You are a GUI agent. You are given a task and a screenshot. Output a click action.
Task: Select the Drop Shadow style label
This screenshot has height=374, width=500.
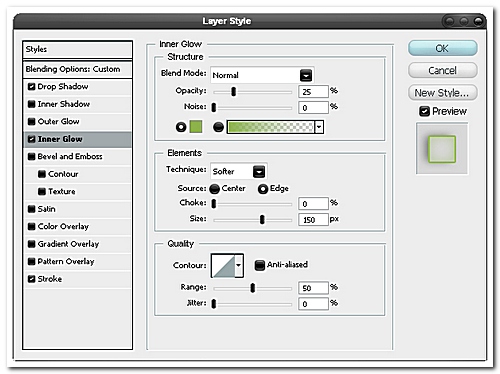(63, 87)
